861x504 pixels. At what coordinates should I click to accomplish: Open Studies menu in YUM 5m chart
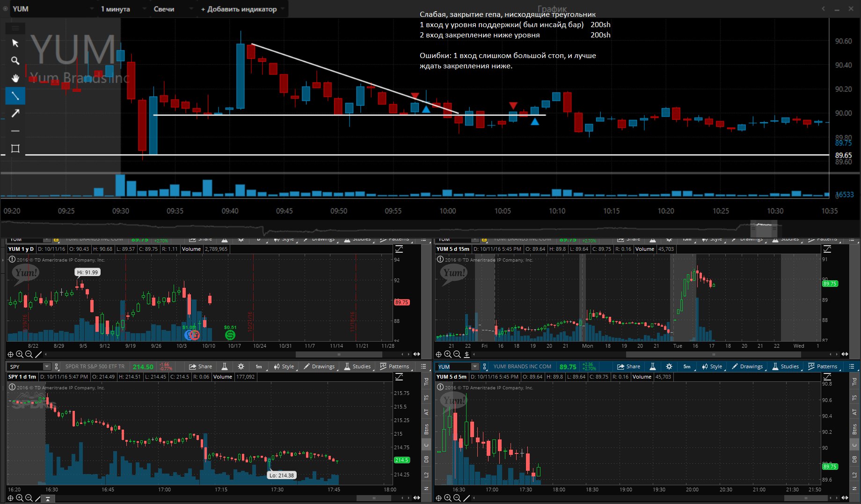(786, 366)
